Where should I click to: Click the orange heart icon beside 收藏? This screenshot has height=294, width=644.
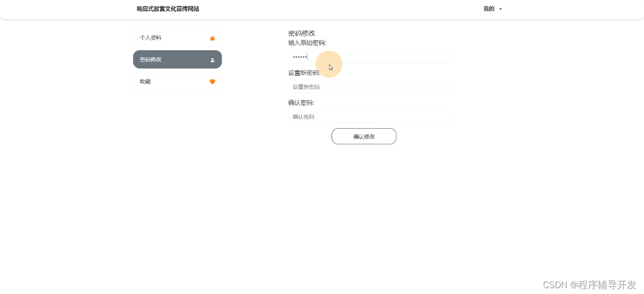(x=212, y=81)
